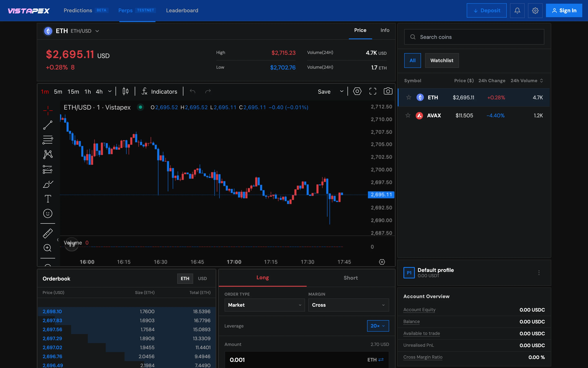Take a chart snapshot with camera icon
Screen dimensions: 588x368
[388, 91]
